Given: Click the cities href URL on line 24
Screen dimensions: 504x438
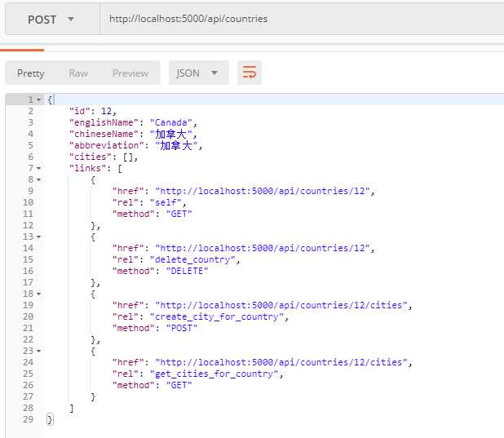Looking at the screenshot, I should click(281, 362).
